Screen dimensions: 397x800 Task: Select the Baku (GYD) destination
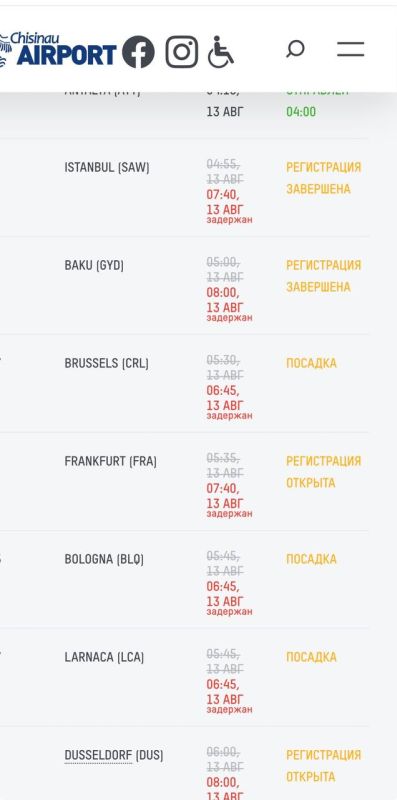(x=94, y=265)
